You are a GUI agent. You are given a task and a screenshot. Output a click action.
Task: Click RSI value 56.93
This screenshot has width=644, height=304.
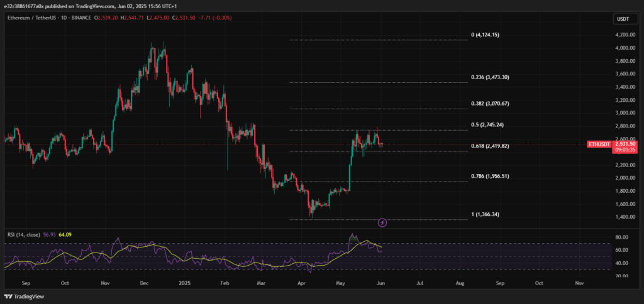click(x=49, y=235)
